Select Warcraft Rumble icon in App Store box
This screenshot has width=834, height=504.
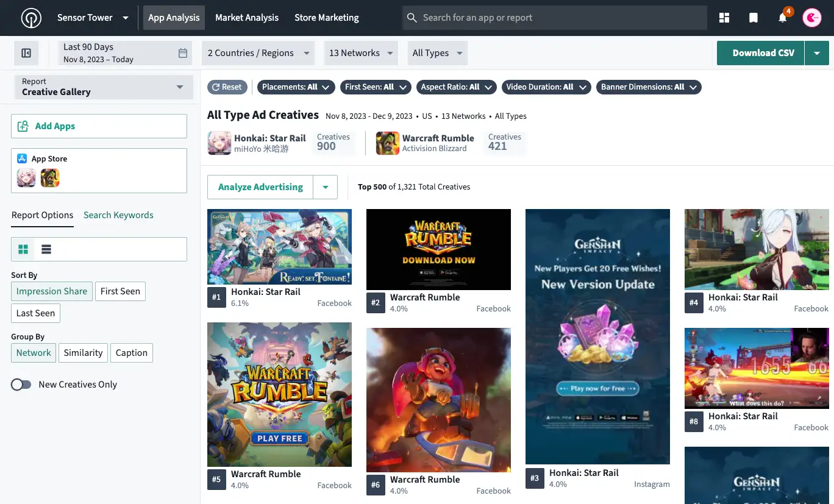coord(50,178)
